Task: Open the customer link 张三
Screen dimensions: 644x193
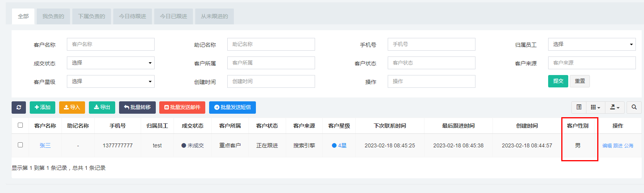Action: tap(45, 145)
